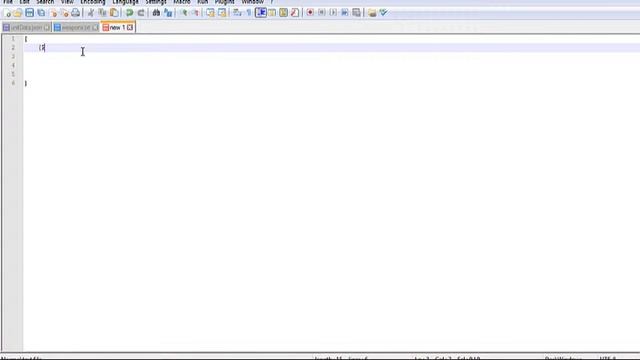The height and width of the screenshot is (360, 640).
Task: Save the current file with the floppy icon
Action: 29,13
